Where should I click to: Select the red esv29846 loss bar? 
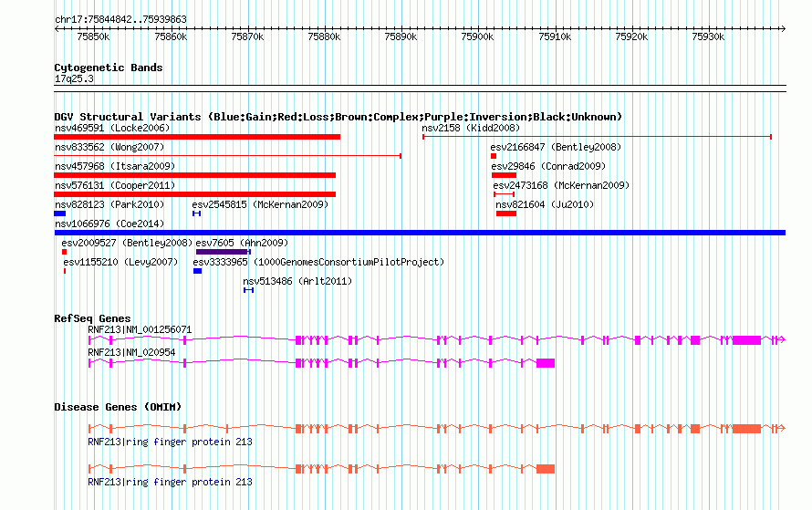(x=504, y=175)
